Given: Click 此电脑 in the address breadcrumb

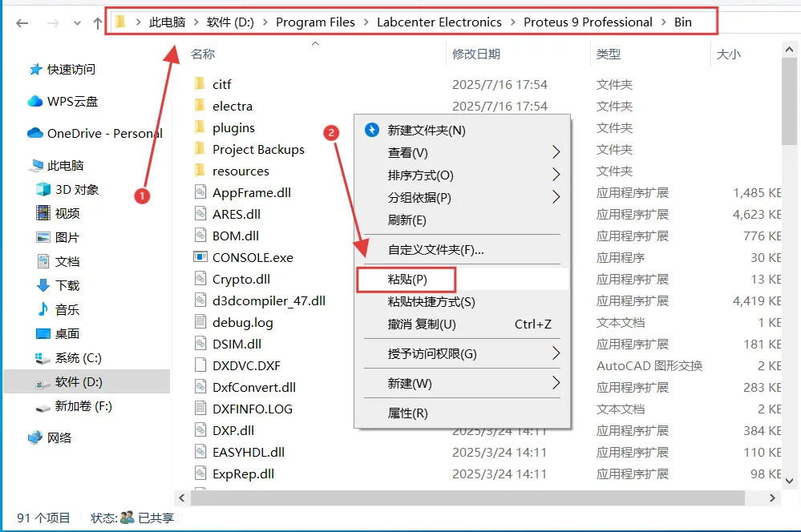Looking at the screenshot, I should click(167, 22).
